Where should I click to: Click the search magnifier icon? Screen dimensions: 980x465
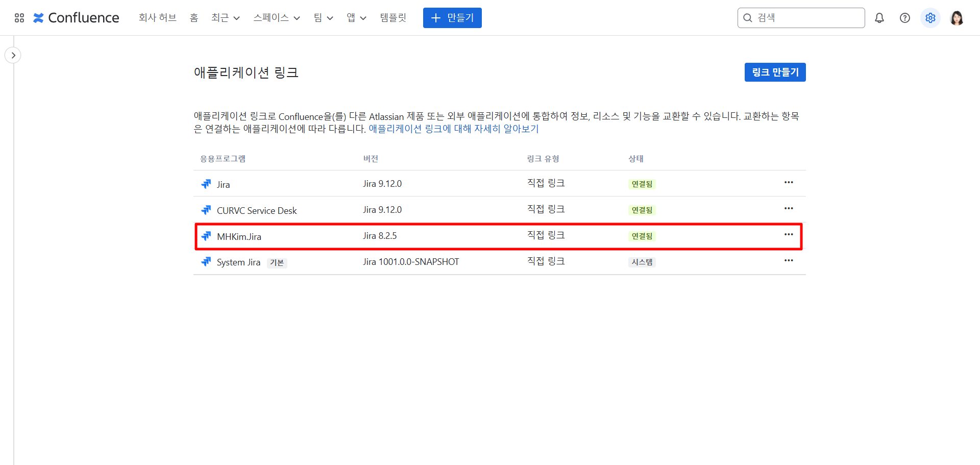(748, 18)
